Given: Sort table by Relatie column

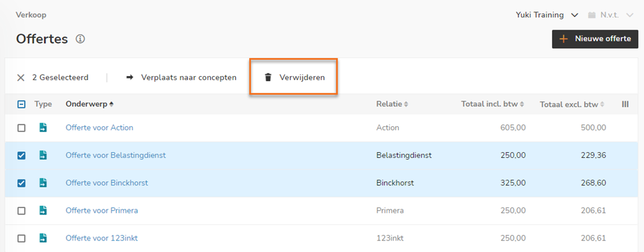Looking at the screenshot, I should 392,104.
